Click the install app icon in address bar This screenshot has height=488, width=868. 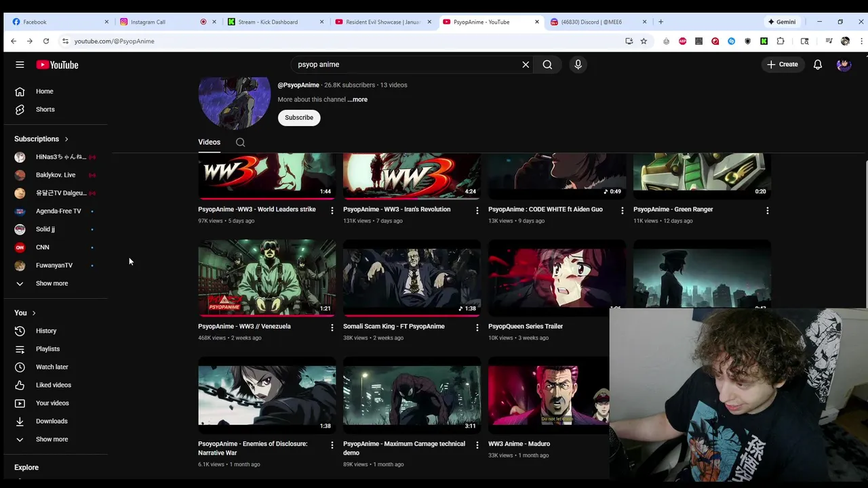tap(629, 41)
